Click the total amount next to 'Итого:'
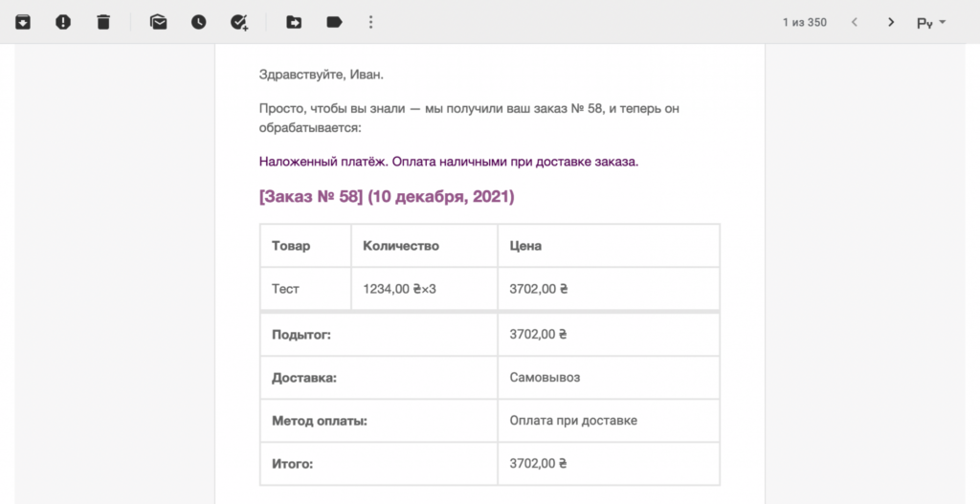 (538, 464)
